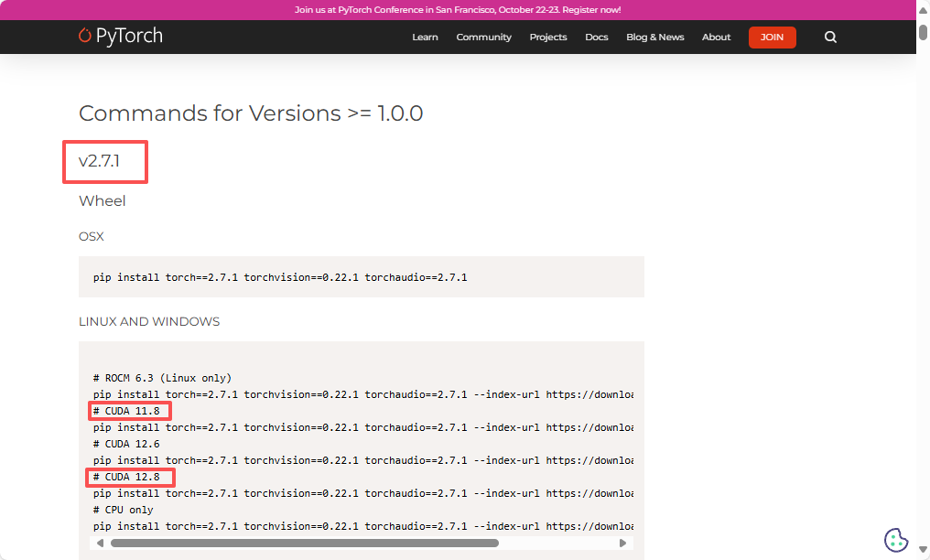Open the Community menu

point(483,37)
